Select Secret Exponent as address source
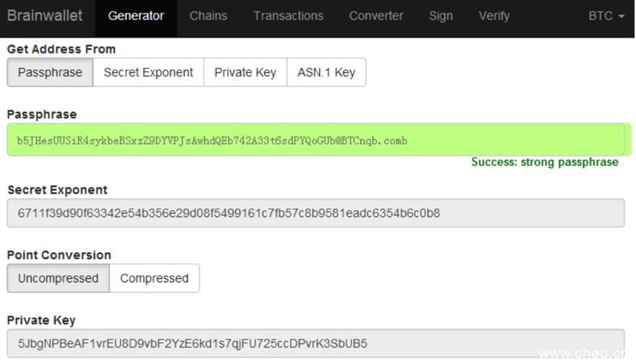This screenshot has height=364, width=636. [148, 72]
